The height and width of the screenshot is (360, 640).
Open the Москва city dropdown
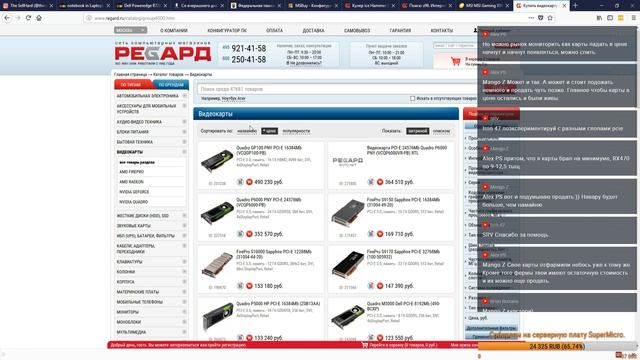tap(131, 30)
